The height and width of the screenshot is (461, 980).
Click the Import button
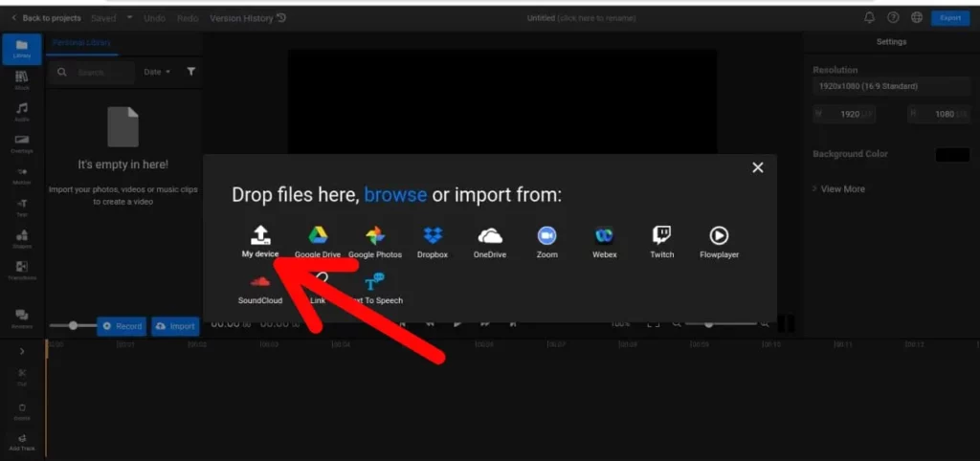tap(175, 326)
